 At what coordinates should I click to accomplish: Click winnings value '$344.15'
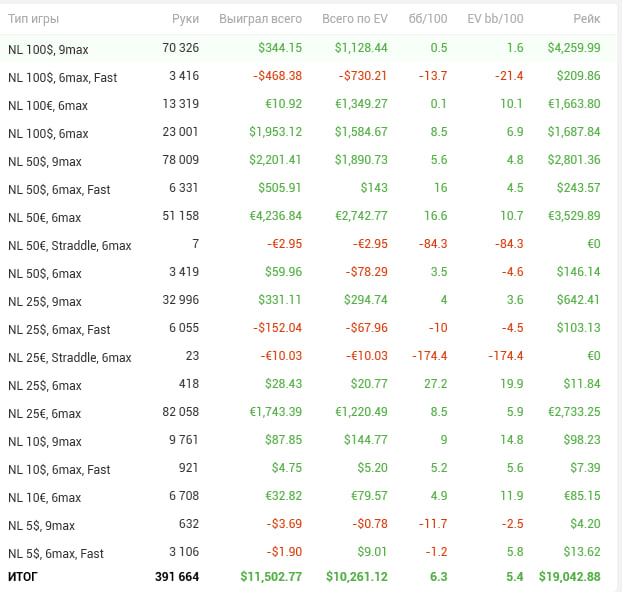coord(280,48)
